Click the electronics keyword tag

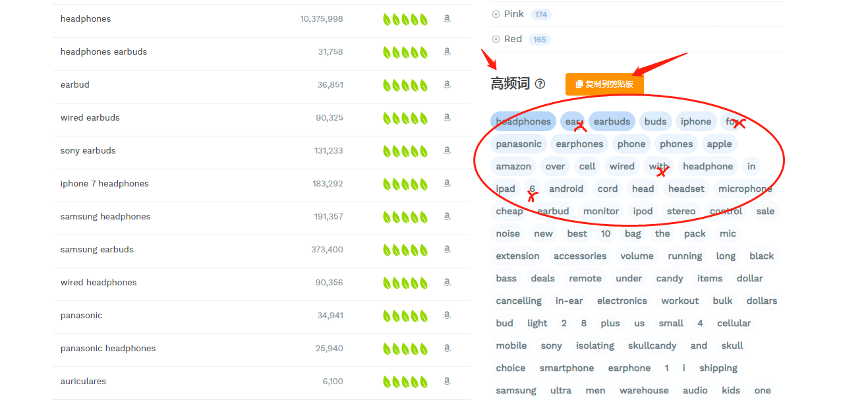pyautogui.click(x=622, y=301)
